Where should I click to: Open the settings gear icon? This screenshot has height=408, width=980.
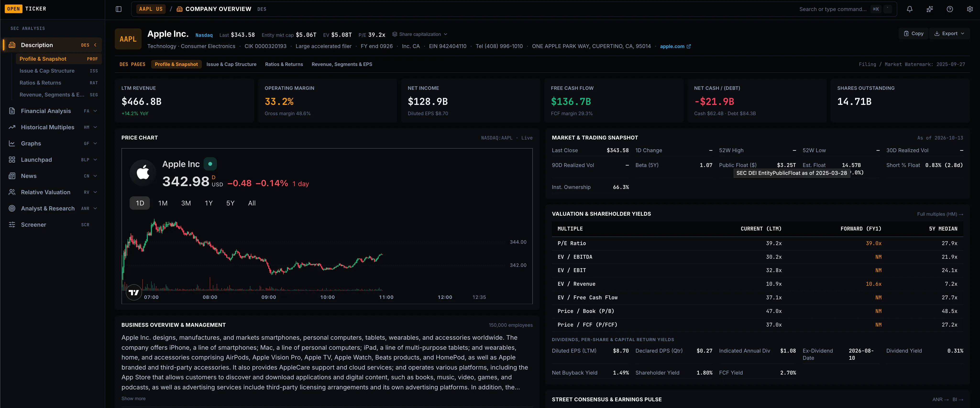coord(970,9)
